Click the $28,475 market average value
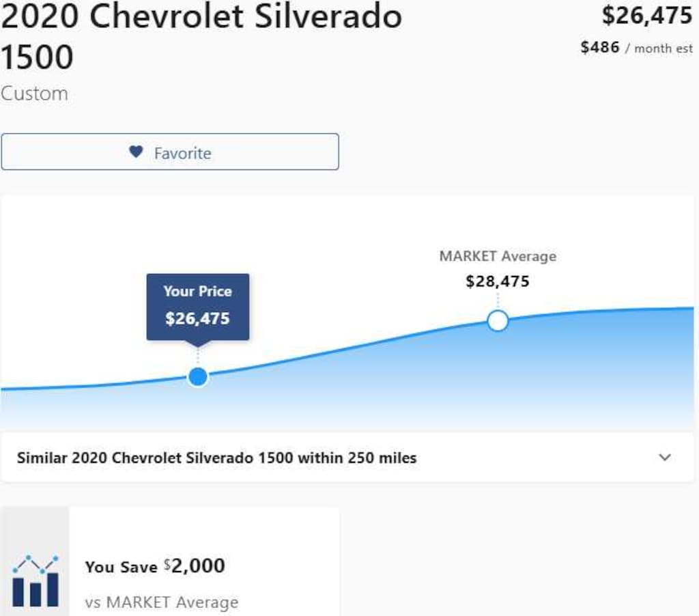The width and height of the screenshot is (699, 616). [498, 281]
